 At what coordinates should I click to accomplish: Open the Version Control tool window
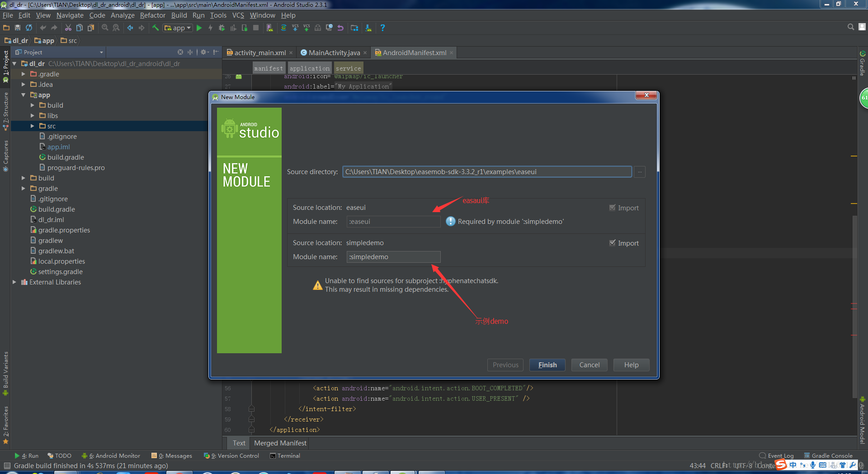coord(231,455)
